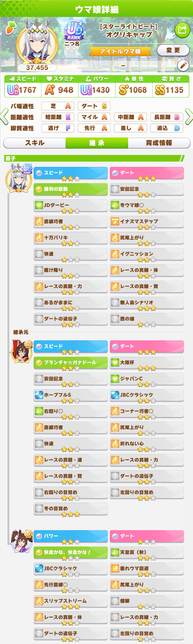Screen dimensions: 193x644
Task: Click the pencil edit icon
Action: [x=183, y=66]
